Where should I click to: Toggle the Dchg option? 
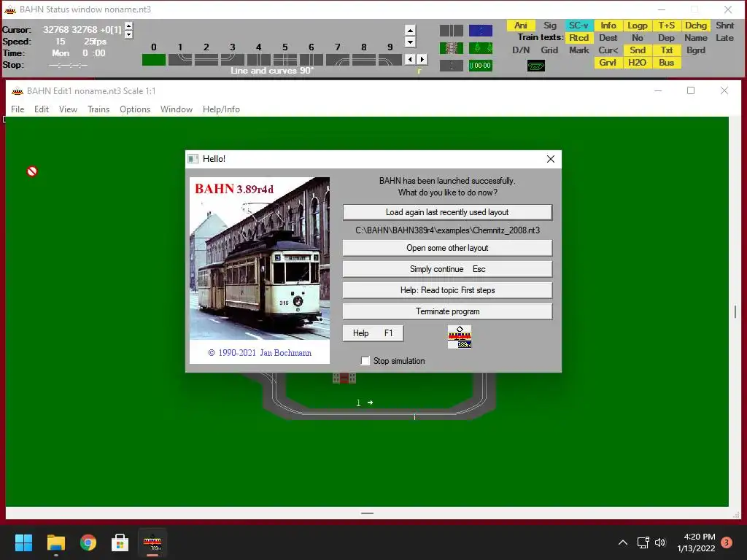695,26
